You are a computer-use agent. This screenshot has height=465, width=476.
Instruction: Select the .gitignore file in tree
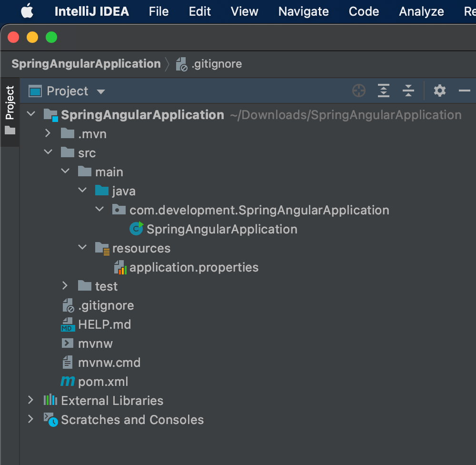[106, 305]
